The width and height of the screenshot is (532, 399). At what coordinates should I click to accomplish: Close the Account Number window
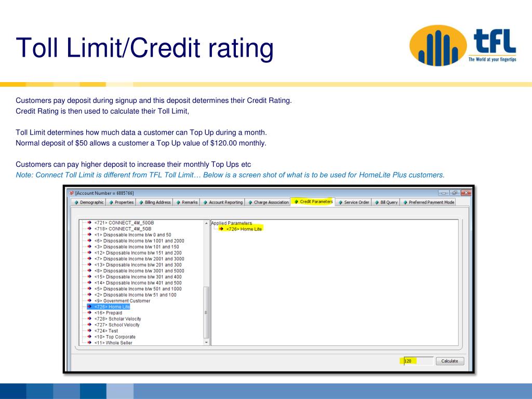tap(466, 193)
